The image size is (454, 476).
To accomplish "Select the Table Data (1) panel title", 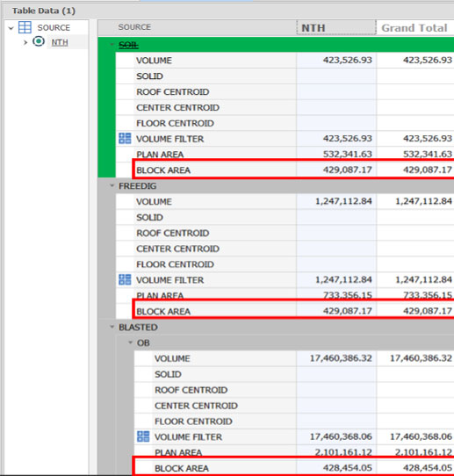I will click(x=44, y=11).
